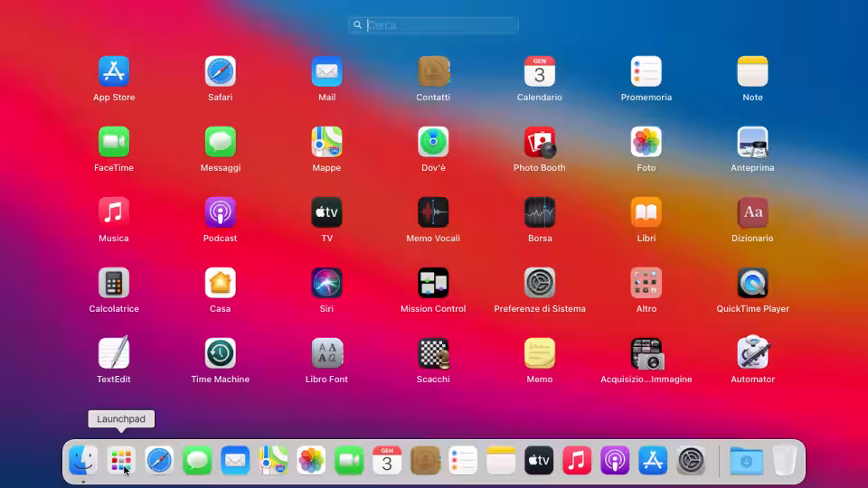Open Mail from the Dock
Image resolution: width=868 pixels, height=488 pixels.
click(x=235, y=460)
